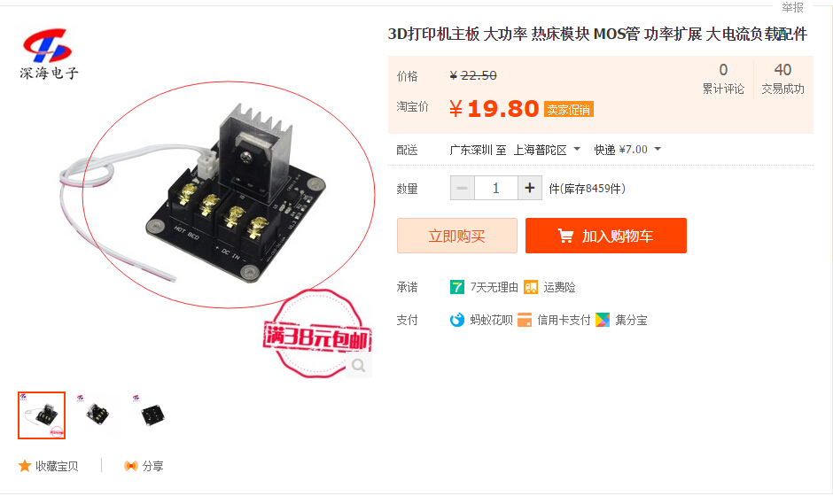Click the star icon for 收藏宝贝

[x=25, y=466]
